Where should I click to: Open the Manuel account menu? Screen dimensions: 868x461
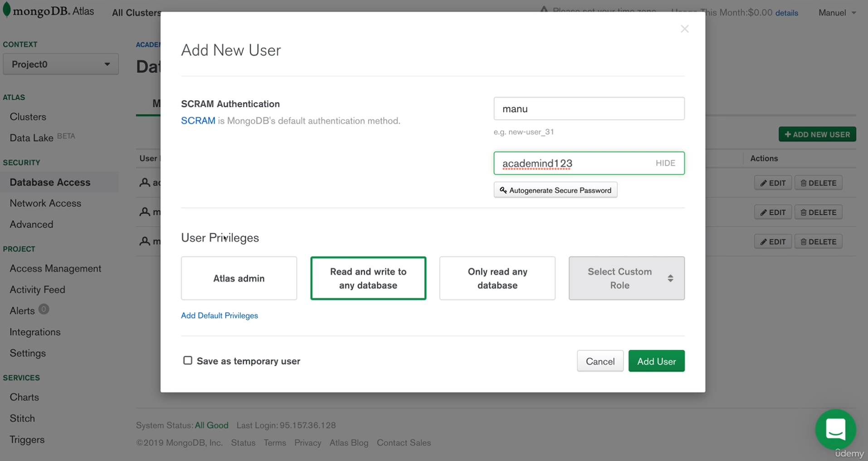tap(837, 13)
